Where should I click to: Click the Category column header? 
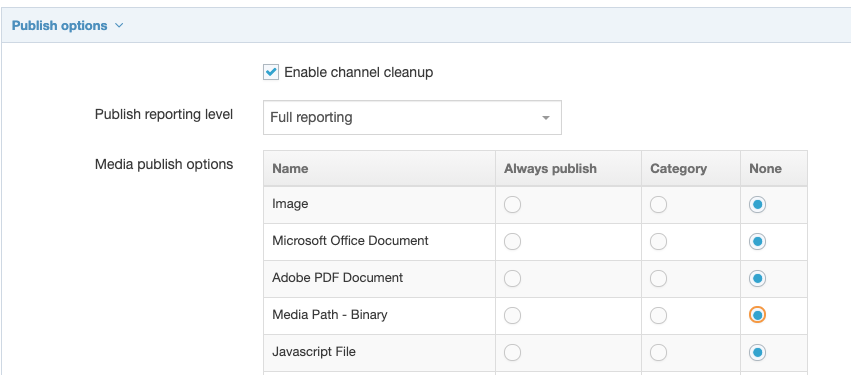point(691,168)
